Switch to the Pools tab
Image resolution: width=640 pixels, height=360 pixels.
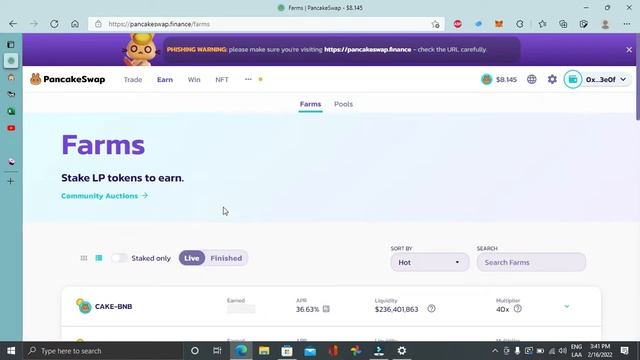pos(343,104)
